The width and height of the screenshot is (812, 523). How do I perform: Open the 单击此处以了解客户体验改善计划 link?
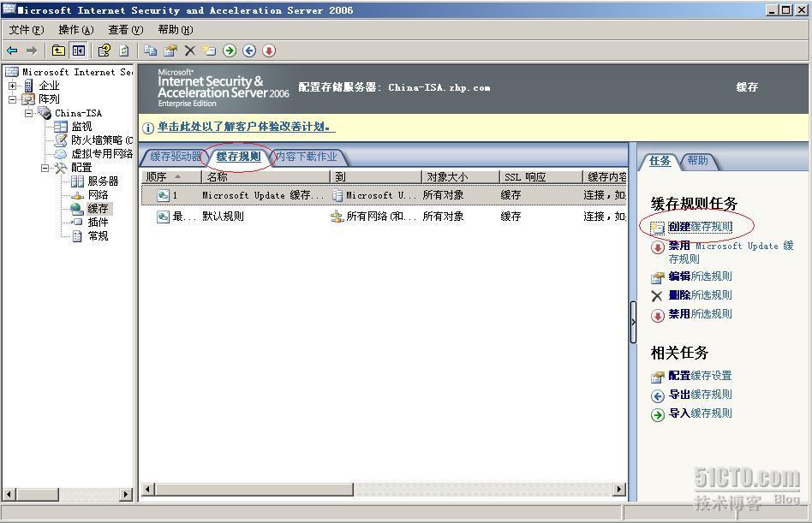coord(247,126)
